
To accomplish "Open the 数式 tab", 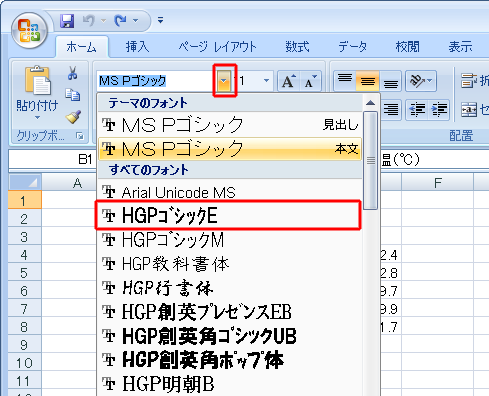I will coord(297,47).
